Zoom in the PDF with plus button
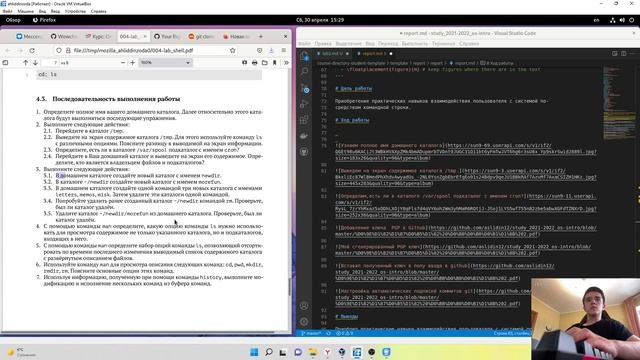 coord(133,63)
